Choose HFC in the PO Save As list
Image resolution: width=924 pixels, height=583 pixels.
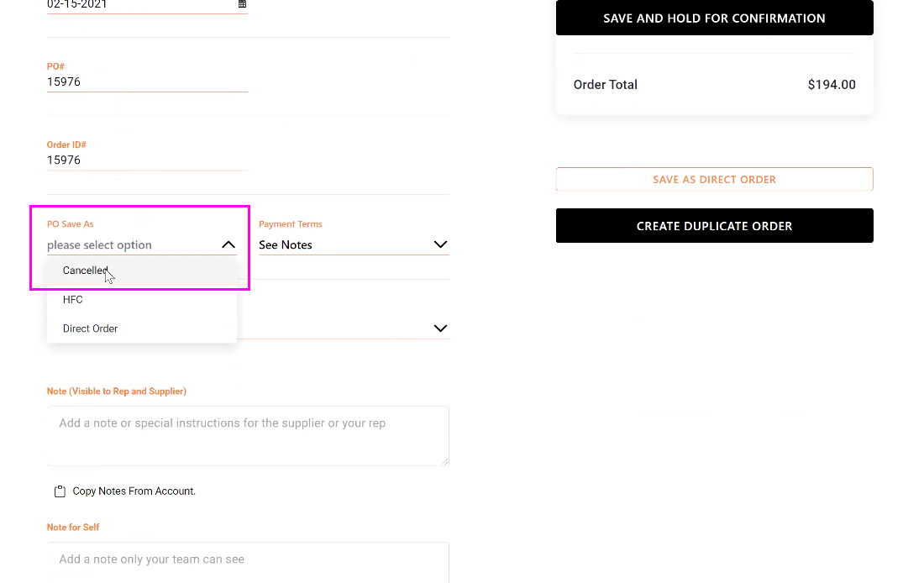pyautogui.click(x=73, y=300)
